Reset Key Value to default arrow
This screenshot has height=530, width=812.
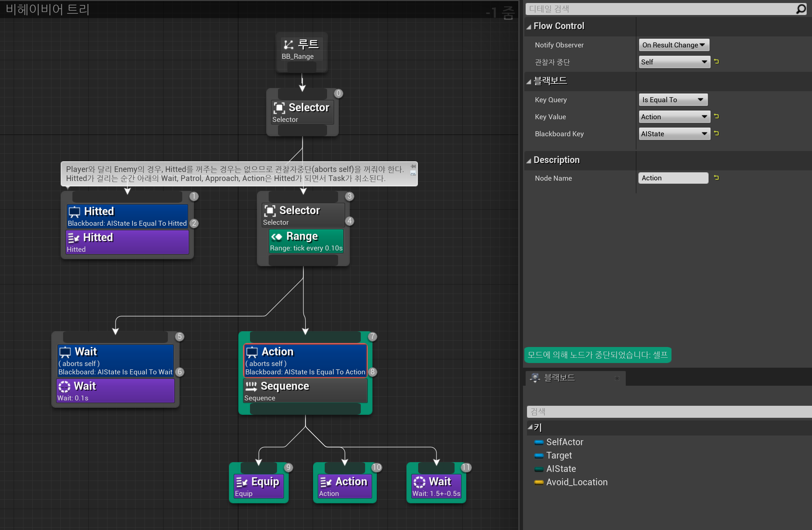point(717,117)
